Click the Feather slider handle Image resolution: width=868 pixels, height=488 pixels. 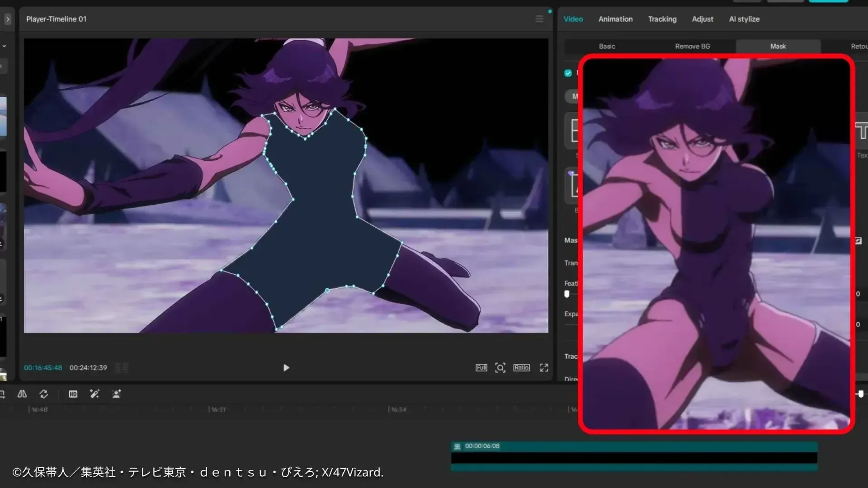click(x=567, y=294)
